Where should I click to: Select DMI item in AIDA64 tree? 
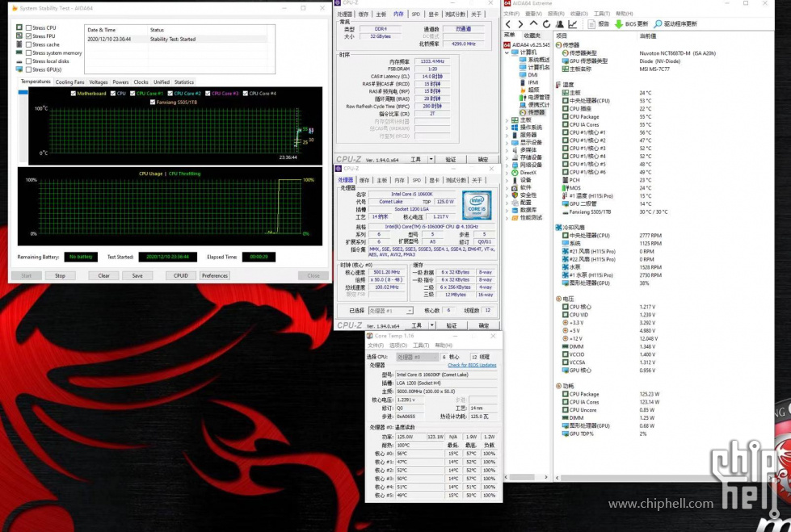528,74
